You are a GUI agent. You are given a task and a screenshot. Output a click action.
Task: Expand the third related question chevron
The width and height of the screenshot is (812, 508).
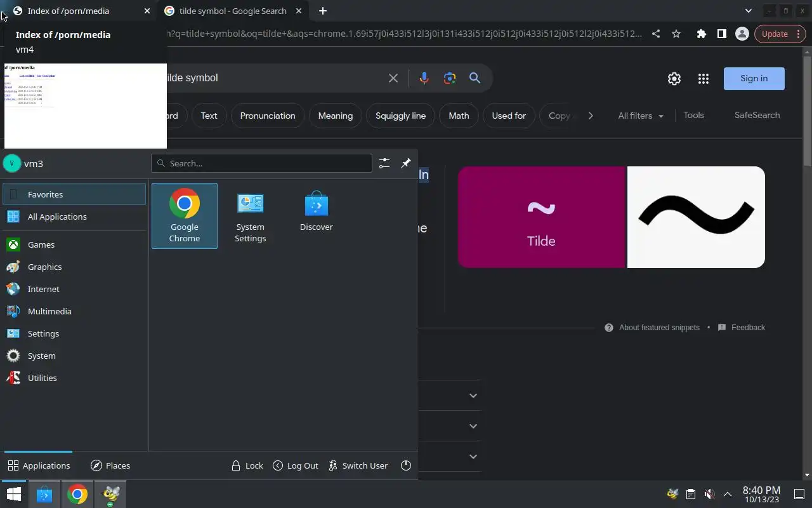[473, 457]
